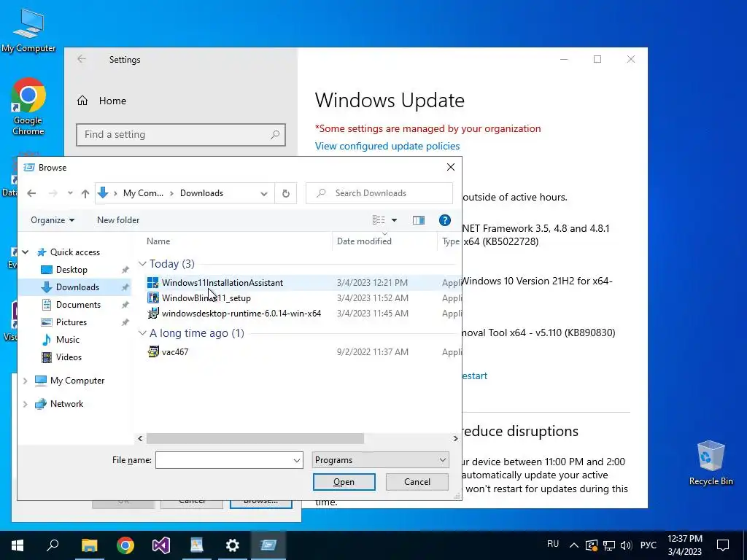
Task: Cancel the Browse dialog
Action: click(x=417, y=482)
